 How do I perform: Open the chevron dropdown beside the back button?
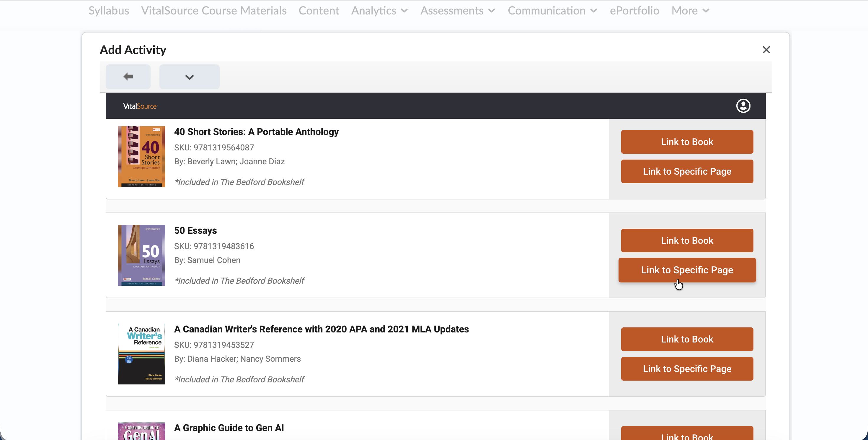[189, 77]
